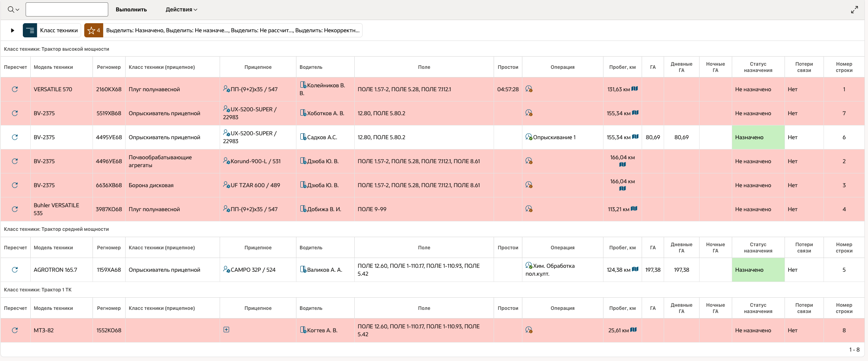Click the green Назначено status cell for AGROTRON
The height and width of the screenshot is (361, 868).
coord(758,270)
